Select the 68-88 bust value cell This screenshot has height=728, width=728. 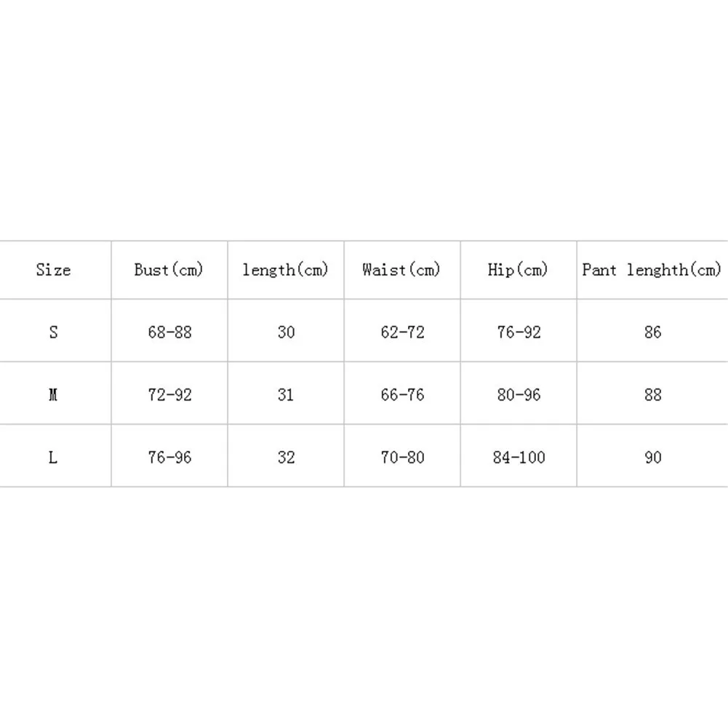click(169, 332)
